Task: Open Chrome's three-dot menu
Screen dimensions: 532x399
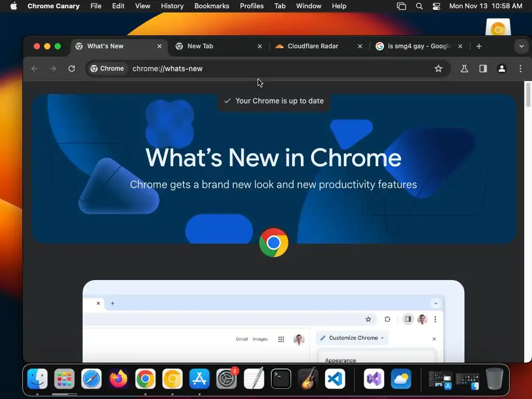Action: tap(521, 69)
